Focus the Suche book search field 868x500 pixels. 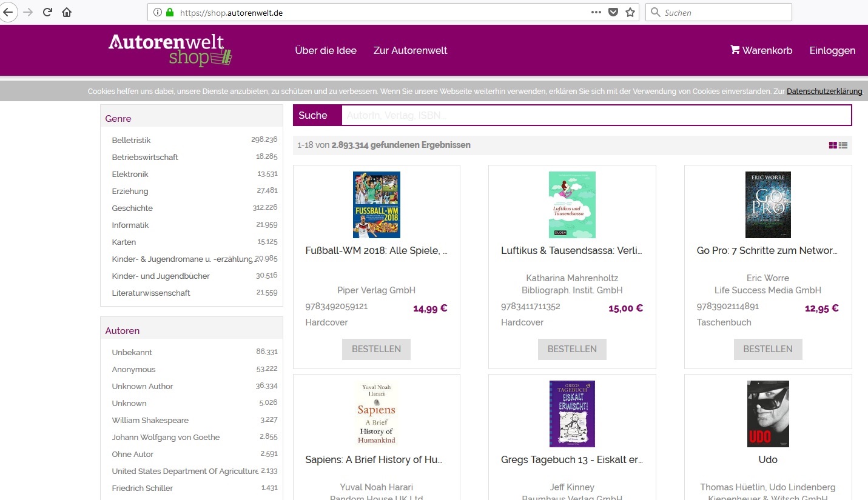click(596, 115)
